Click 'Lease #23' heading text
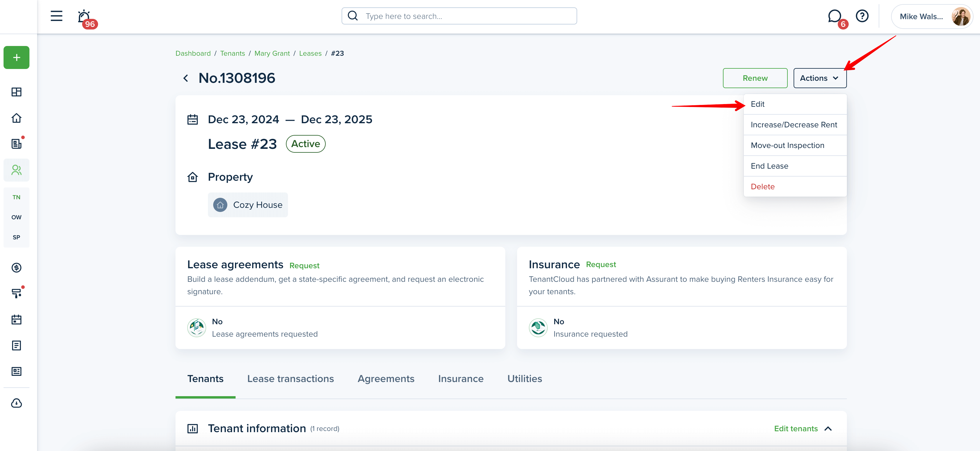The width and height of the screenshot is (980, 451). coord(242,144)
